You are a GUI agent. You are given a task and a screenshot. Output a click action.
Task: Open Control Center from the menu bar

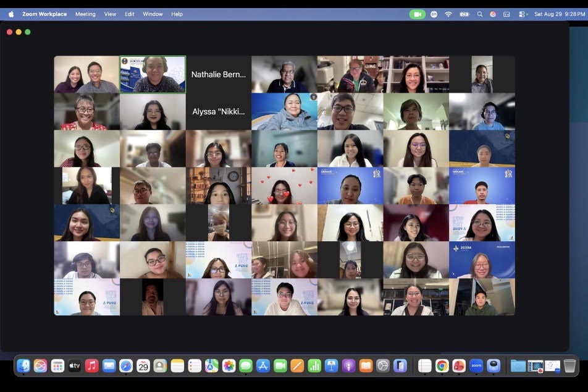(522, 14)
